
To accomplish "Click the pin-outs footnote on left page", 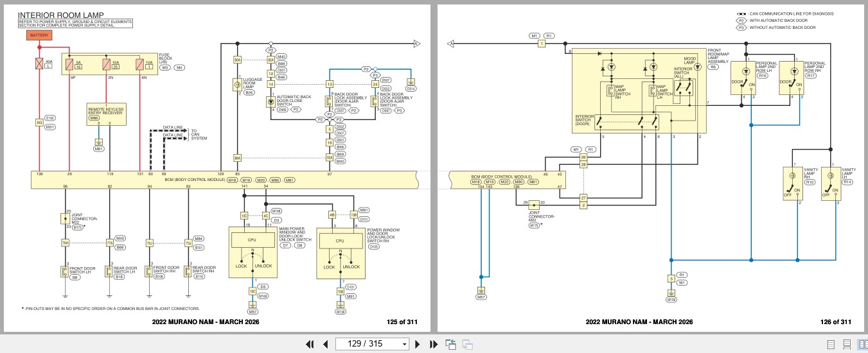I will pyautogui.click(x=110, y=308).
